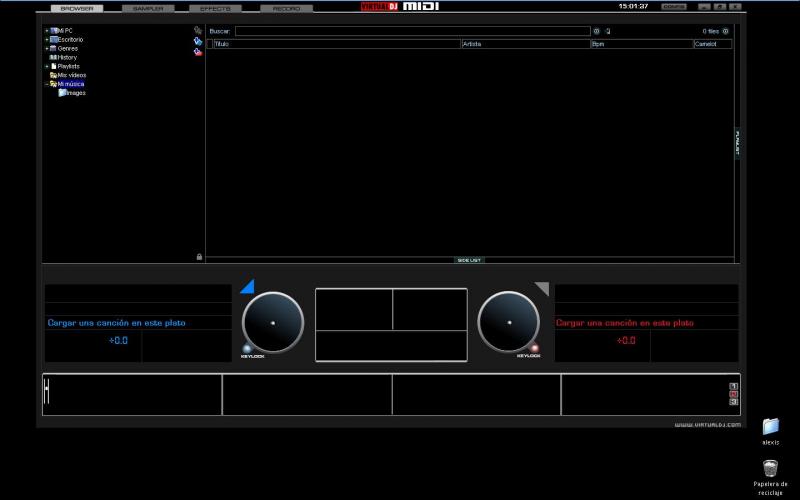800x500 pixels.
Task: Open the CONFIG button
Action: 674,6
